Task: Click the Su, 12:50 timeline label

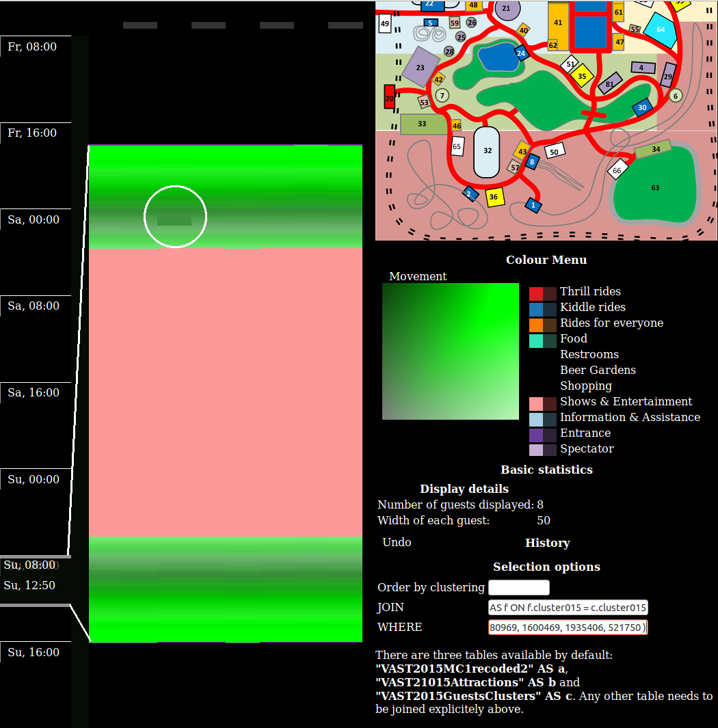Action: [x=29, y=585]
